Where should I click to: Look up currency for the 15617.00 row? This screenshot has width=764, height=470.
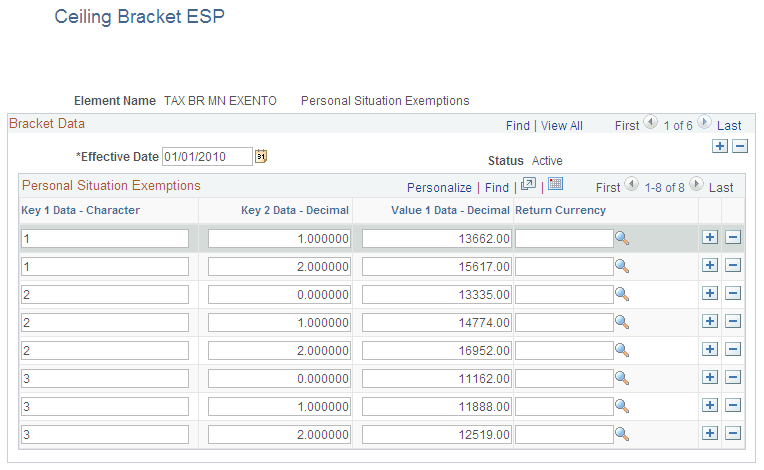pos(622,266)
